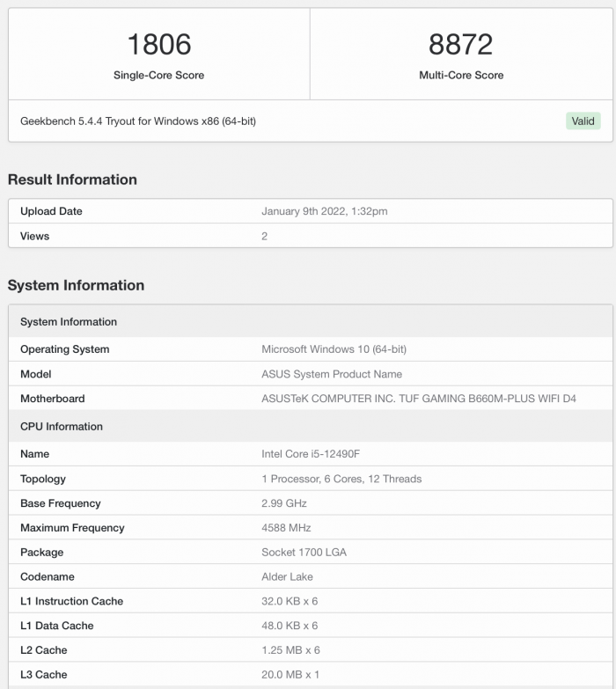Click the Geekbench 5.4.4 Tryout version text
Image resolution: width=616 pixels, height=689 pixels.
pyautogui.click(x=138, y=121)
